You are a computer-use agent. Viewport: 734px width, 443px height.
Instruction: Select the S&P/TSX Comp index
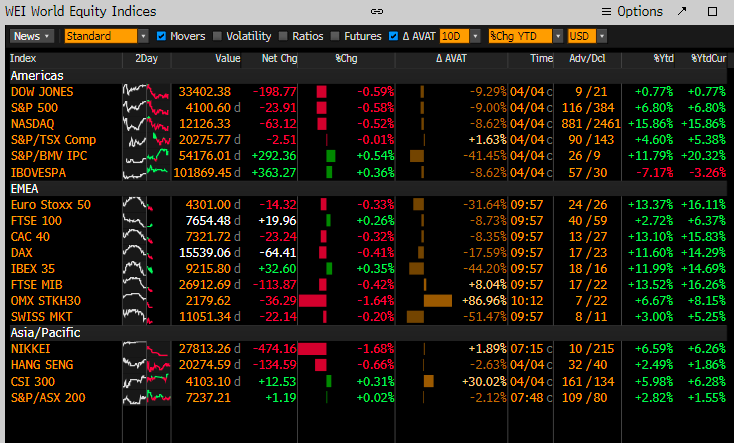point(53,140)
